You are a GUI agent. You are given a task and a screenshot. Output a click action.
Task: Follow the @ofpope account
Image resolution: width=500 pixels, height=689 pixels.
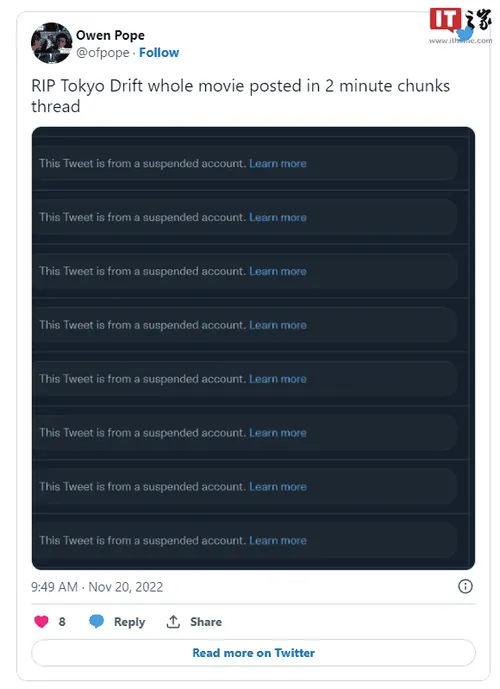click(159, 53)
